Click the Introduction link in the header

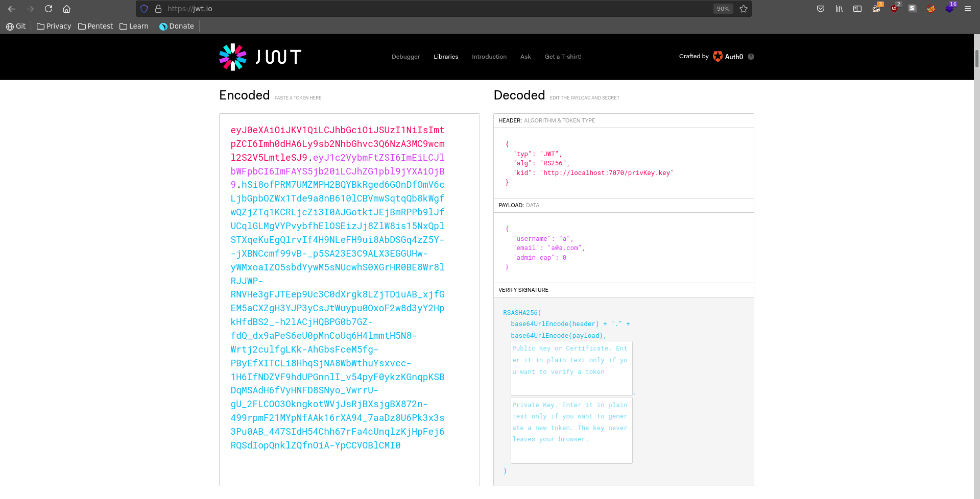click(489, 57)
